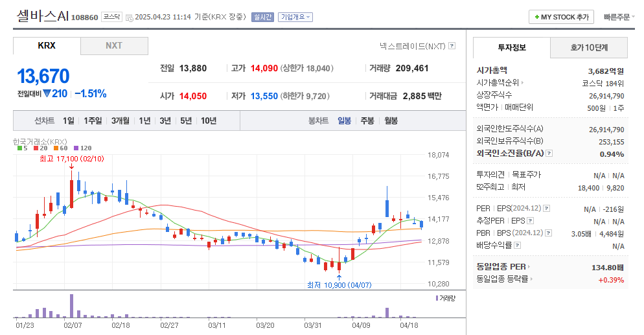Click the 최저 10,900 (04/07) chart marker

(x=339, y=285)
